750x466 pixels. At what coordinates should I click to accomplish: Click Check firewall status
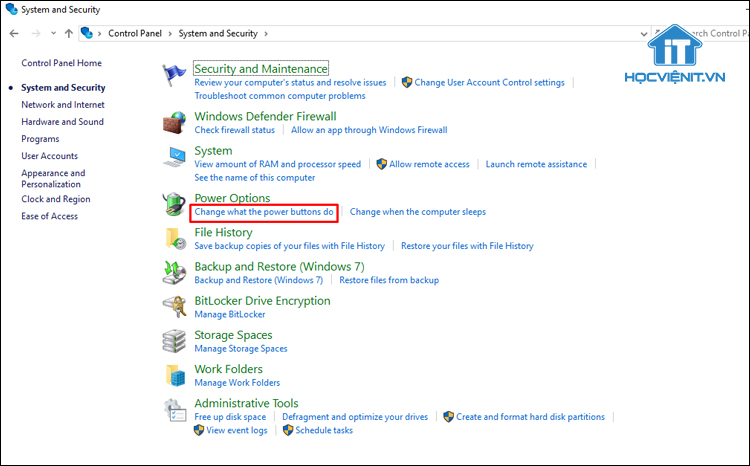tap(234, 130)
